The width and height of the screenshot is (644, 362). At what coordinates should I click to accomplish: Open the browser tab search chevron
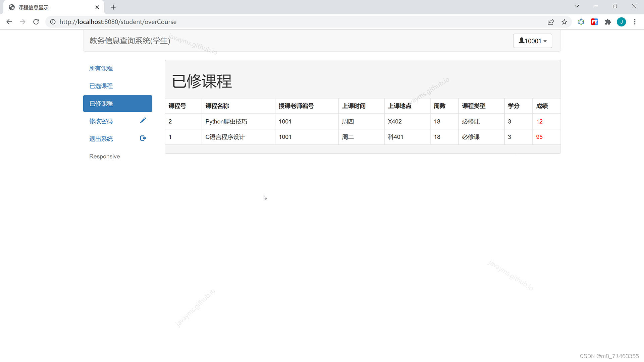click(577, 6)
